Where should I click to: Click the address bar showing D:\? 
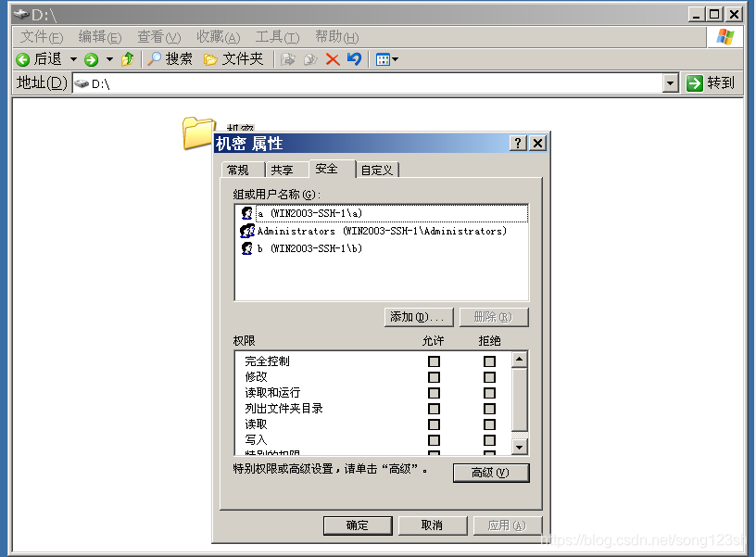[x=369, y=83]
